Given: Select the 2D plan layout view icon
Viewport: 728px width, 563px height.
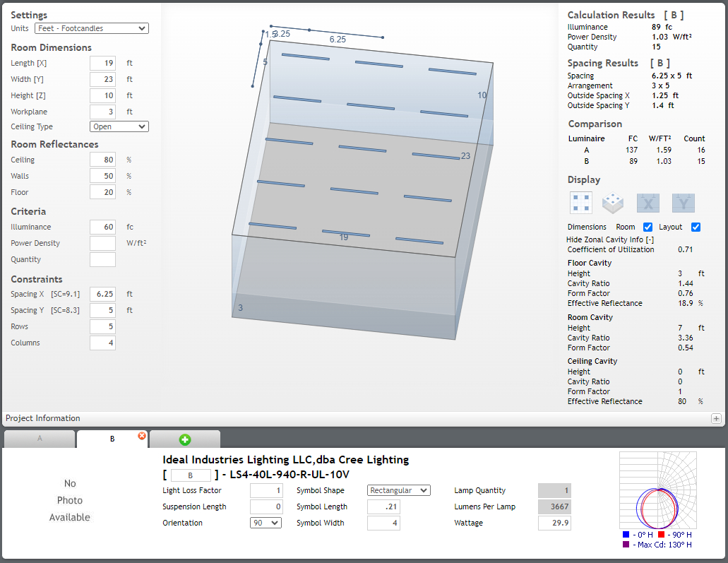Looking at the screenshot, I should (581, 203).
